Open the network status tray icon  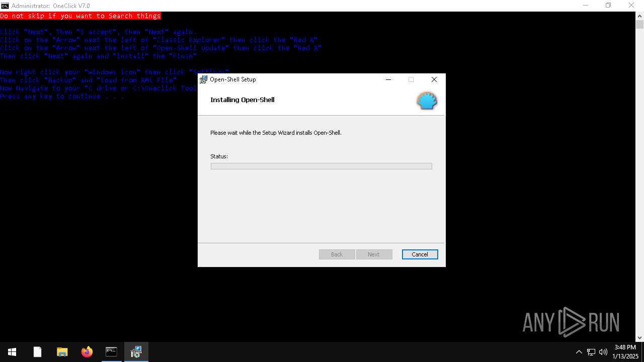point(591,352)
